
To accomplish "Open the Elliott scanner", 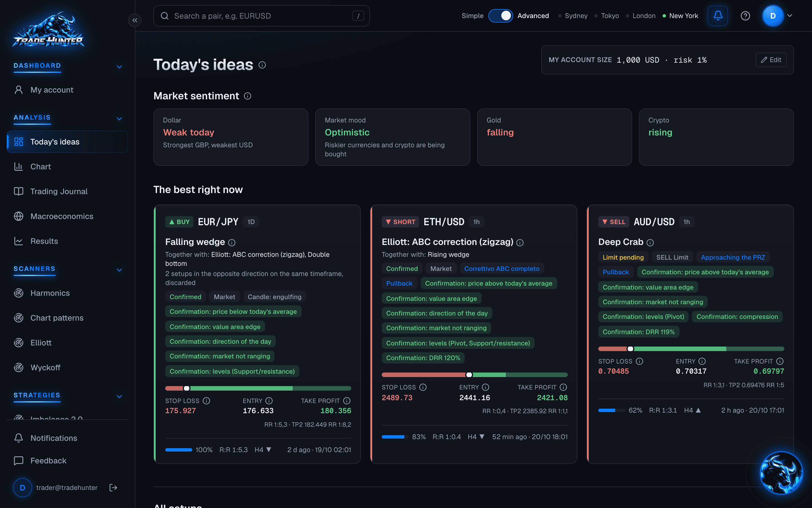I will 67,343.
